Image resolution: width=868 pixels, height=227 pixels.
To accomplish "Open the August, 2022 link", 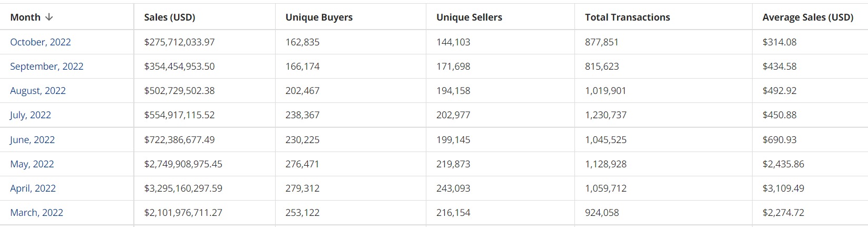I will tap(38, 91).
